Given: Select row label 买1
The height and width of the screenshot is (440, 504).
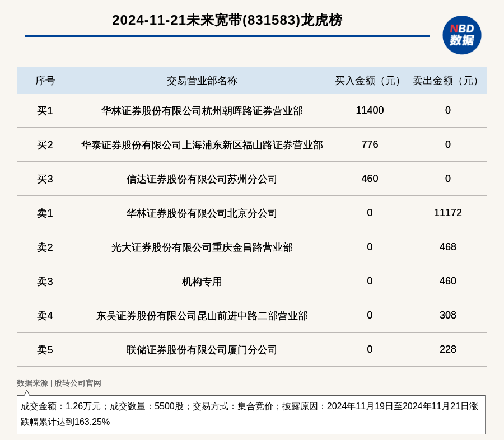Looking at the screenshot, I should [45, 111].
